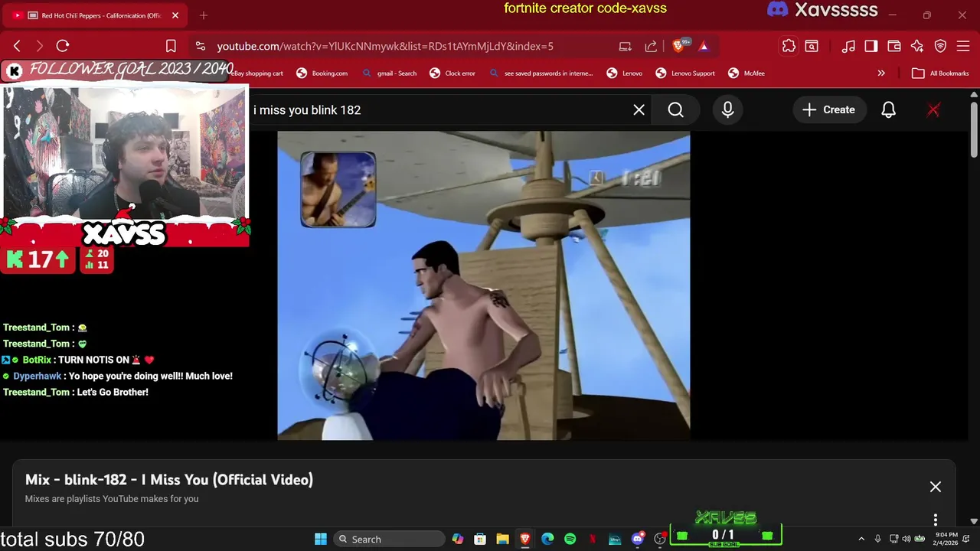980x551 pixels.
Task: Open File Explorer from taskbar
Action: [x=502, y=539]
